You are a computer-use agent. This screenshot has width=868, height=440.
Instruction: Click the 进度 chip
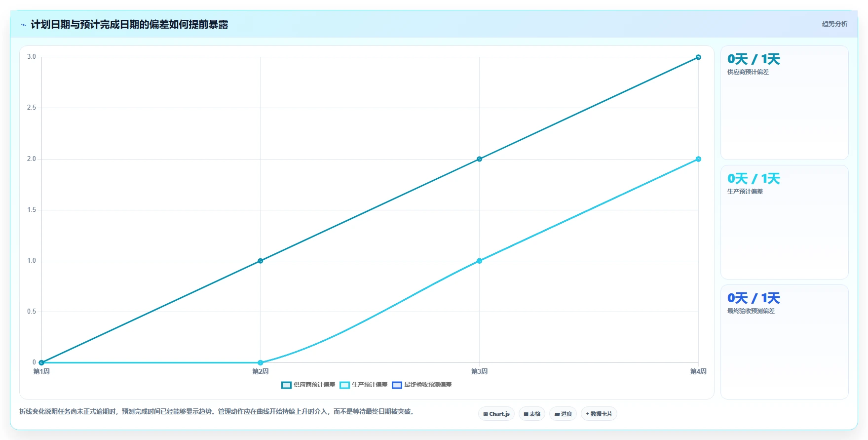pyautogui.click(x=563, y=414)
